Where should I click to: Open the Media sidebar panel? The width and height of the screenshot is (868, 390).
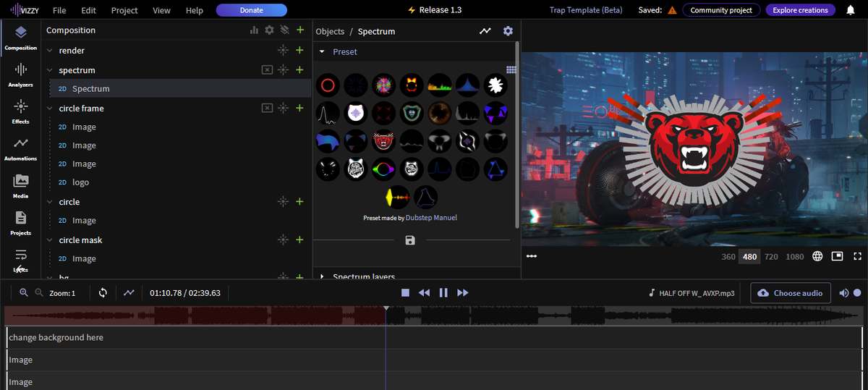[20, 186]
